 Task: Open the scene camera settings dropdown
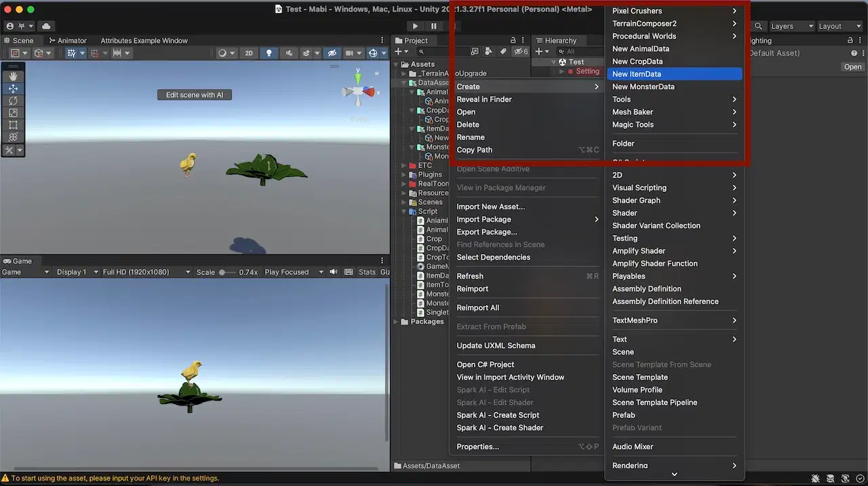tap(353, 53)
